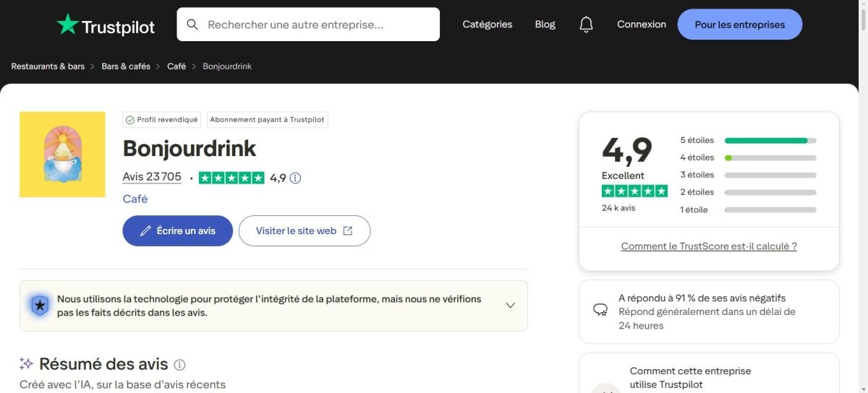Click the Visiter le site web button
Screen dimensions: 868x393
click(305, 231)
